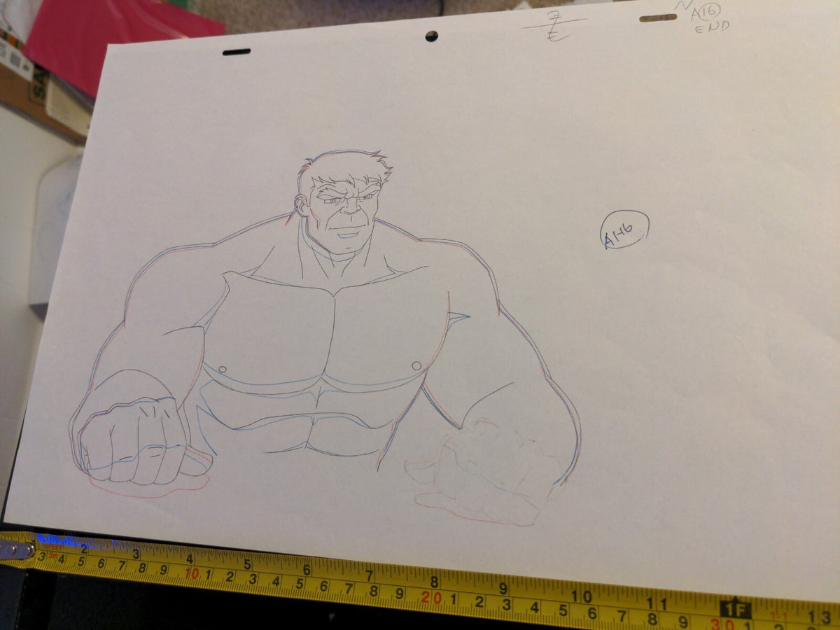Click the left rectangular peg slot

[236, 51]
